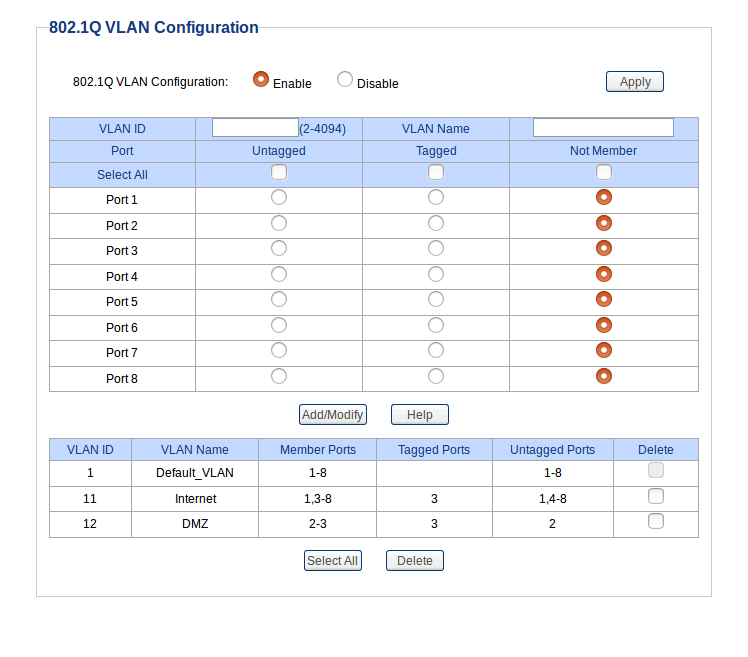This screenshot has width=748, height=657.
Task: Click Select All button below VLAN list
Action: (332, 561)
